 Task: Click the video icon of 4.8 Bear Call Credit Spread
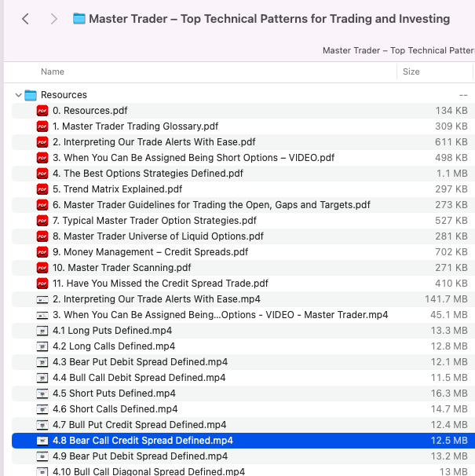click(x=42, y=441)
